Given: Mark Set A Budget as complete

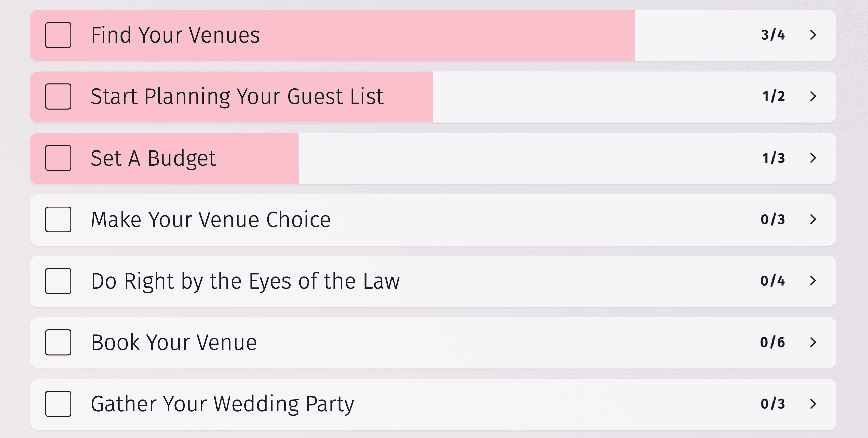Looking at the screenshot, I should pyautogui.click(x=58, y=158).
